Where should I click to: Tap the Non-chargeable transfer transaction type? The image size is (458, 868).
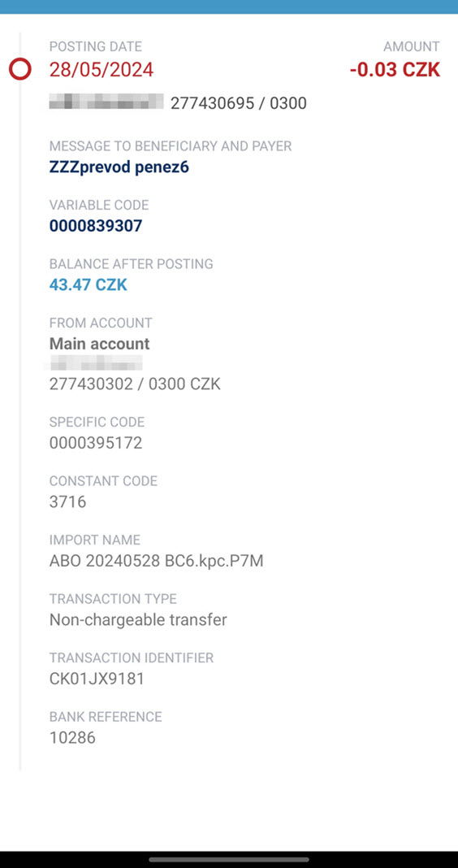(x=138, y=619)
